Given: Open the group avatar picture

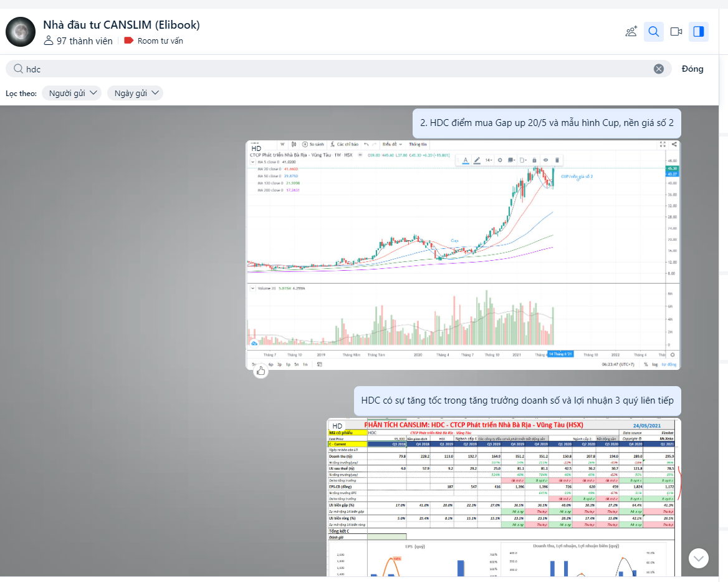Looking at the screenshot, I should pyautogui.click(x=20, y=32).
